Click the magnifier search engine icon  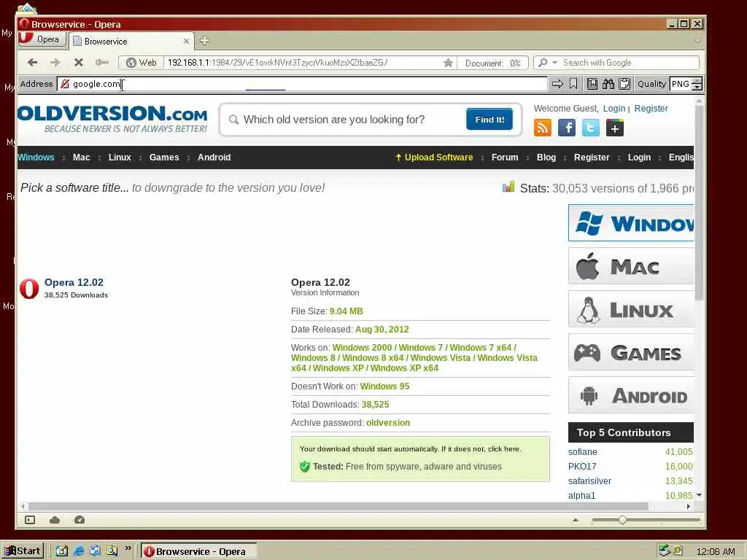(542, 63)
